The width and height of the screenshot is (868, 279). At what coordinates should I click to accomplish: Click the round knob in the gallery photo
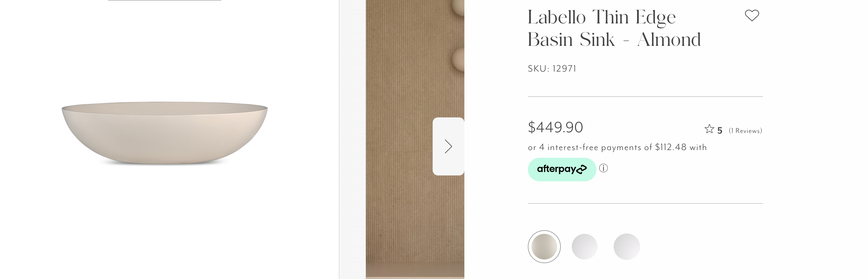pos(458,60)
